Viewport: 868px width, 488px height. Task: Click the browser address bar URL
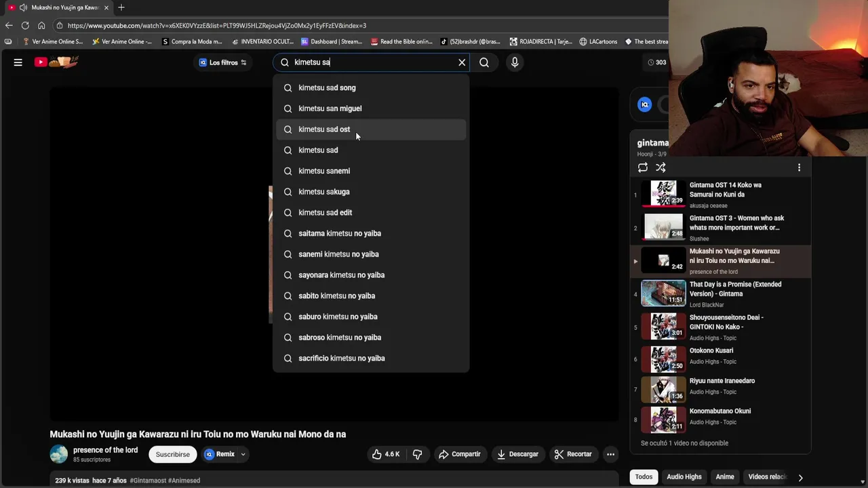coord(217,26)
